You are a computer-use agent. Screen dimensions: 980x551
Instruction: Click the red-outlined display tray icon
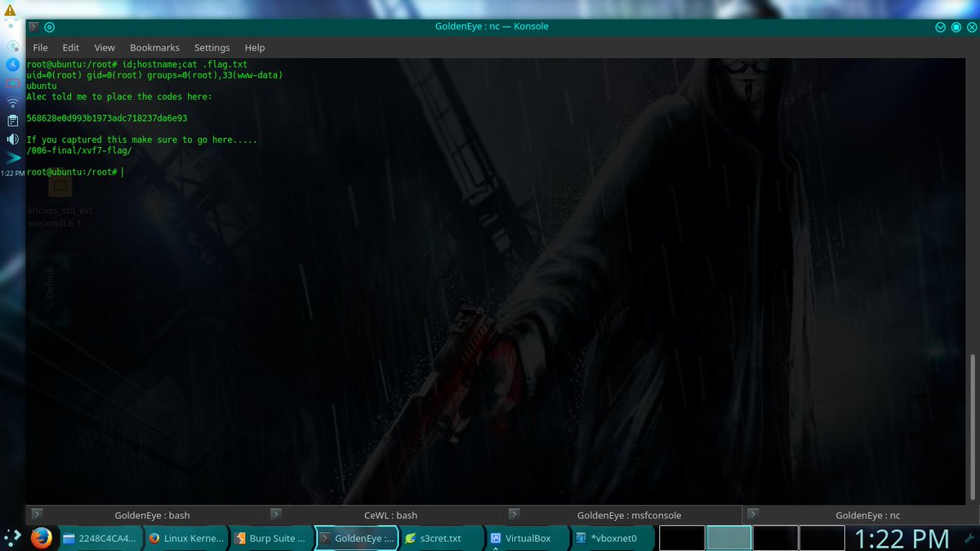(12, 83)
